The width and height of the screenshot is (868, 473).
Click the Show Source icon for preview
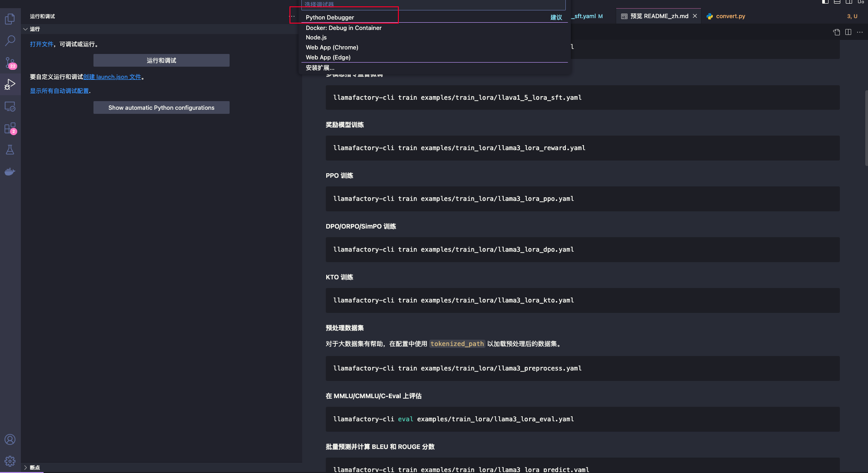[836, 32]
